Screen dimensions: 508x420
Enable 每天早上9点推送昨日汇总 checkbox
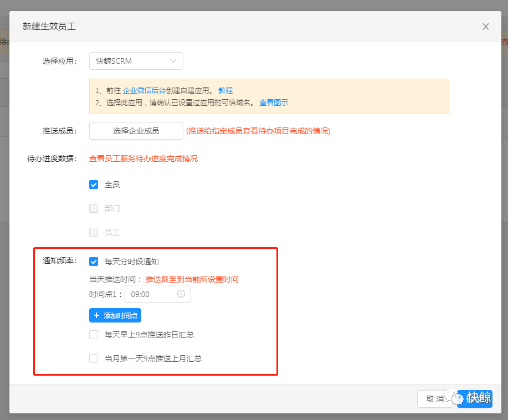(x=94, y=335)
